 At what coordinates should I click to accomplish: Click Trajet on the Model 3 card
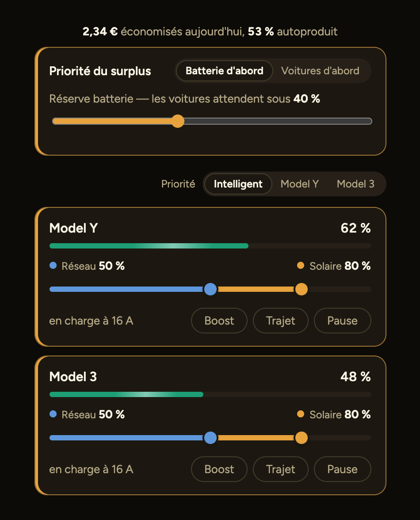click(280, 469)
